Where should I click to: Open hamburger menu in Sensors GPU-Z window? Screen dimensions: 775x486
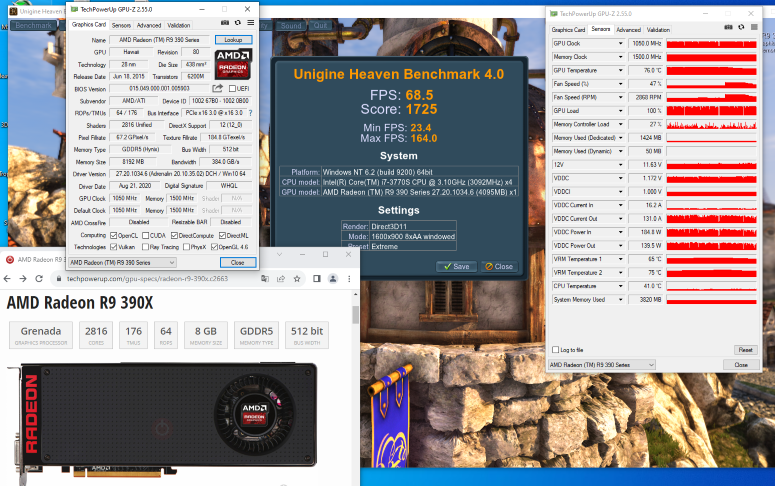754,27
